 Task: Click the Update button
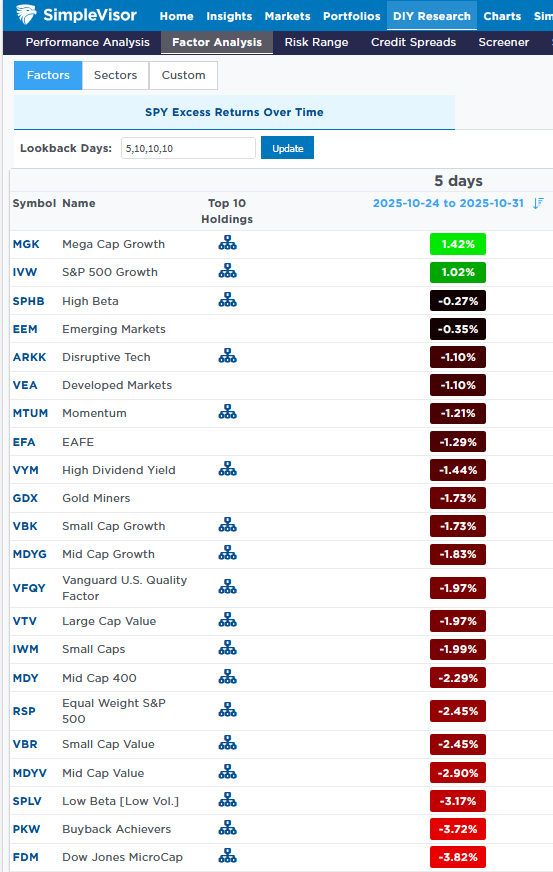[288, 148]
